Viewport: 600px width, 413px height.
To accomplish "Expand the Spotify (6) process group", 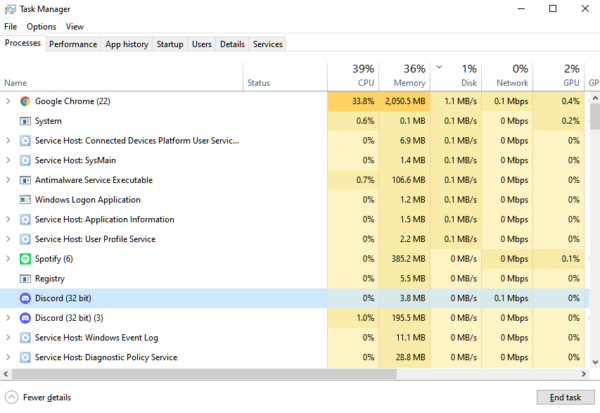I will click(x=8, y=258).
